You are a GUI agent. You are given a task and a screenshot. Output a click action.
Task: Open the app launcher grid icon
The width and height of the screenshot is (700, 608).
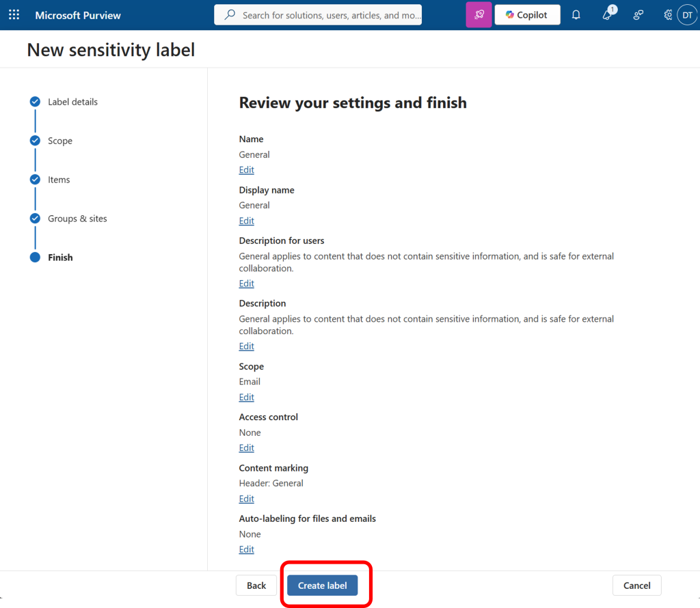pos(14,15)
